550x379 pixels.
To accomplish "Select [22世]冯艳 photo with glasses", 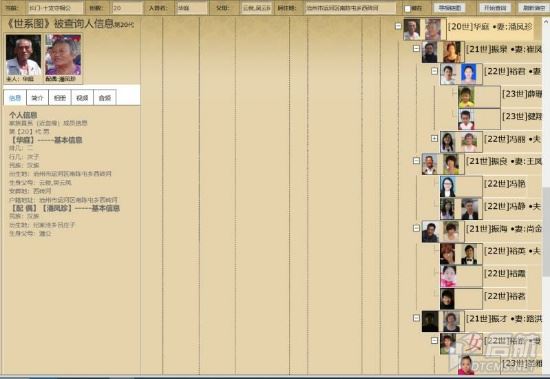I will click(x=448, y=187).
